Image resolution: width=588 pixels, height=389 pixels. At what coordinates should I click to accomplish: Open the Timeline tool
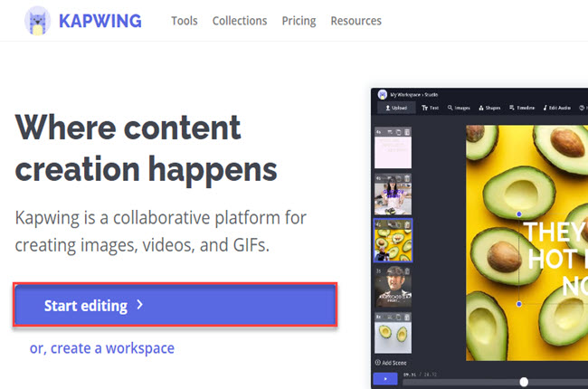click(x=522, y=108)
